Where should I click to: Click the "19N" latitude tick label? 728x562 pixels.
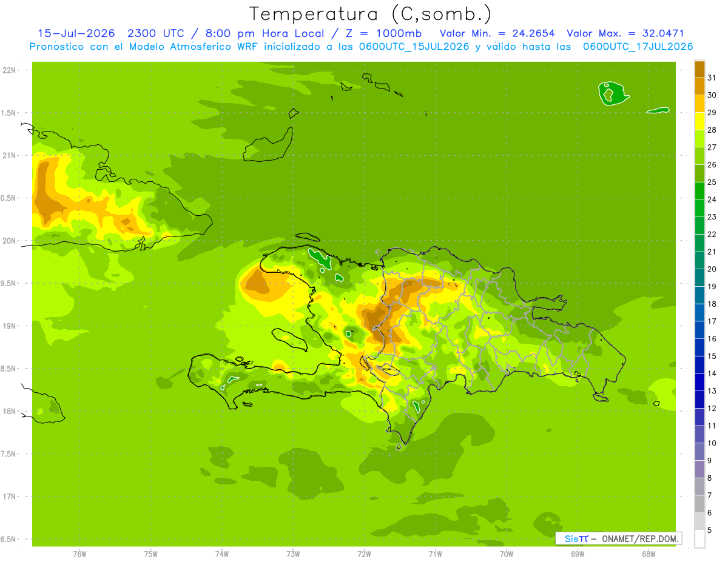tap(9, 326)
